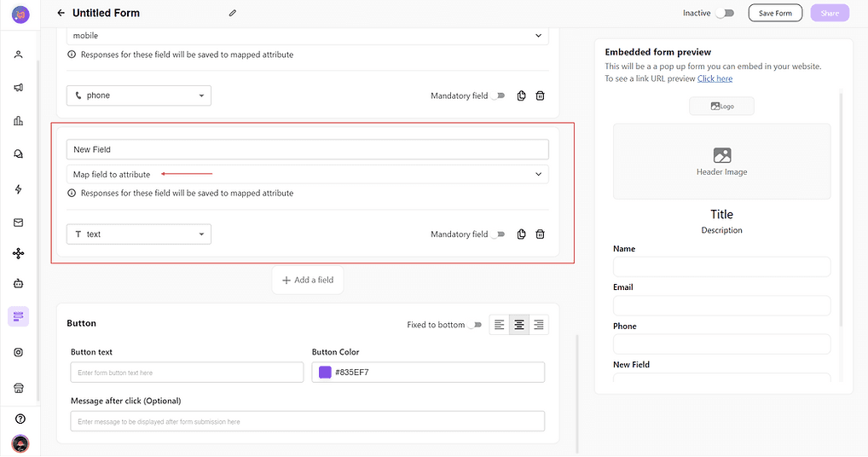Open the mobile attribute dropdown
868x457 pixels.
[308, 36]
